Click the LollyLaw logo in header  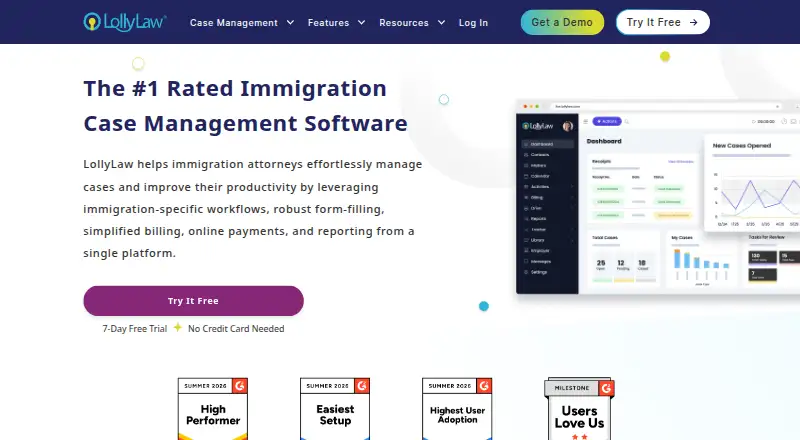click(x=124, y=22)
